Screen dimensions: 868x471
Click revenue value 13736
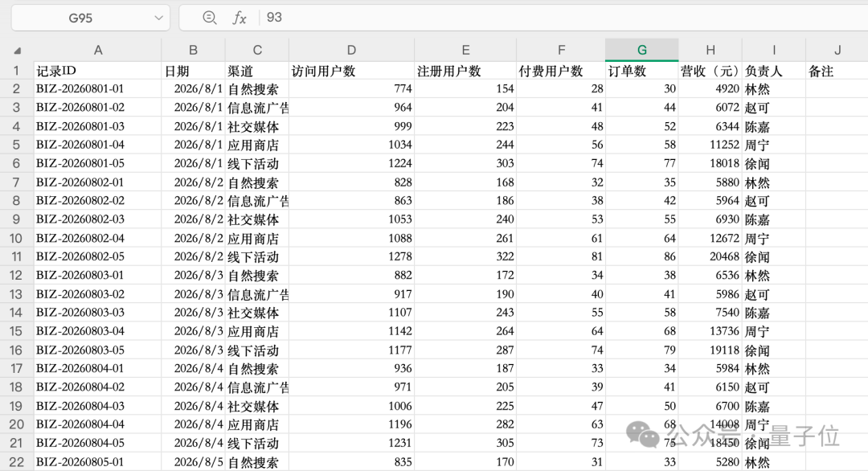tap(710, 331)
